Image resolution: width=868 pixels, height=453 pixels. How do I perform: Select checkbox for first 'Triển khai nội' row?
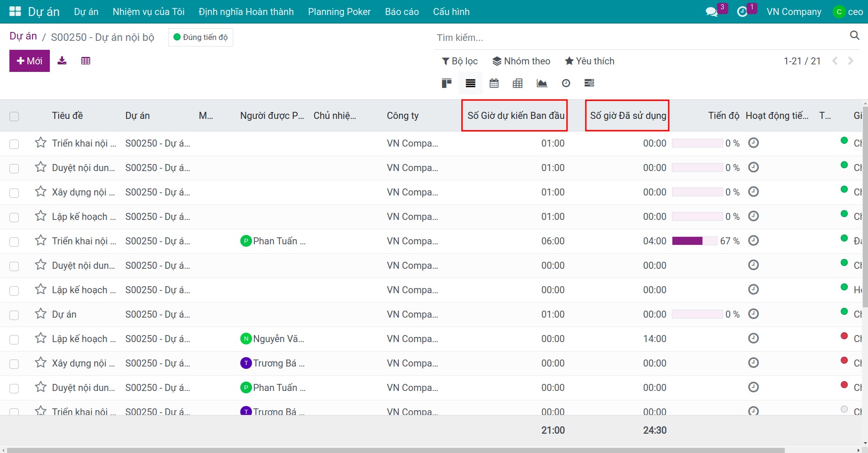[x=14, y=144]
